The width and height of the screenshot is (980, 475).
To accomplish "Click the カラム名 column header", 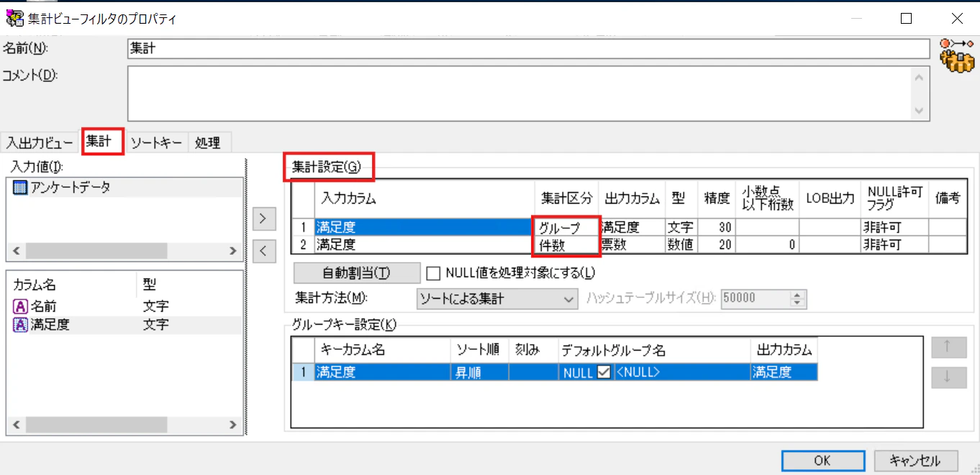I will pyautogui.click(x=71, y=284).
